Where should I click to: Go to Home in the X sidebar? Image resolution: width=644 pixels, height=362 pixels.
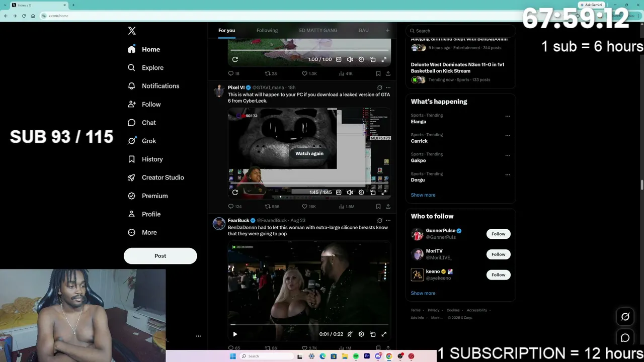click(x=144, y=49)
